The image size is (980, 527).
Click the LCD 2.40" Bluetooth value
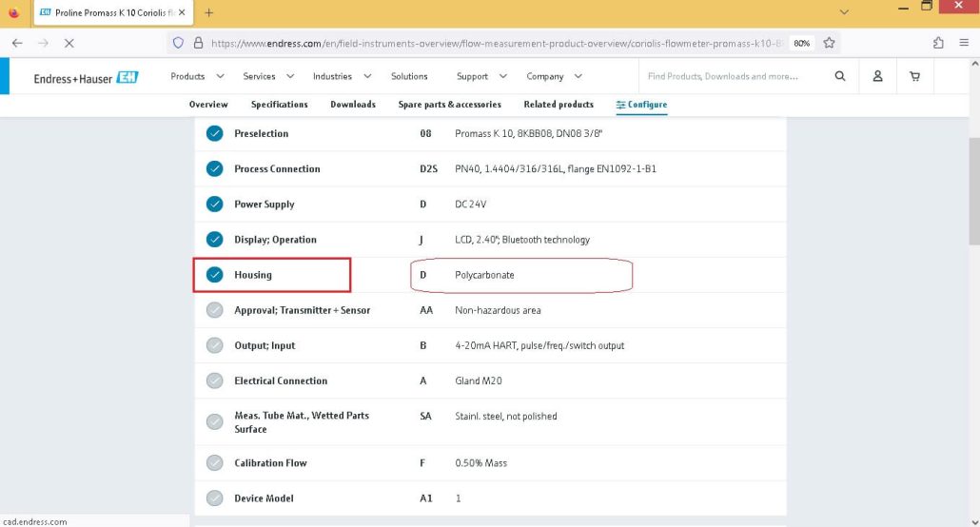click(522, 240)
